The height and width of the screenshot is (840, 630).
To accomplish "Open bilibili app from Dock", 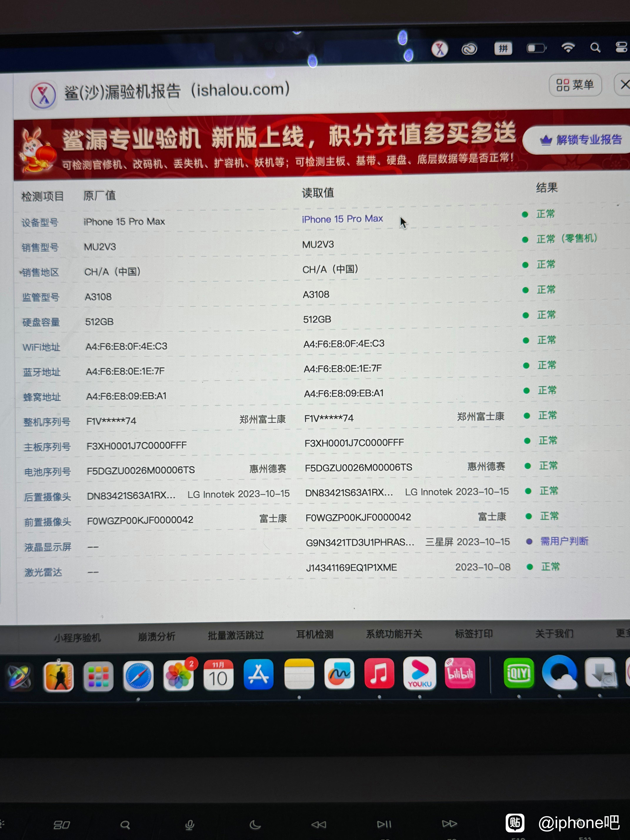I will click(x=460, y=673).
